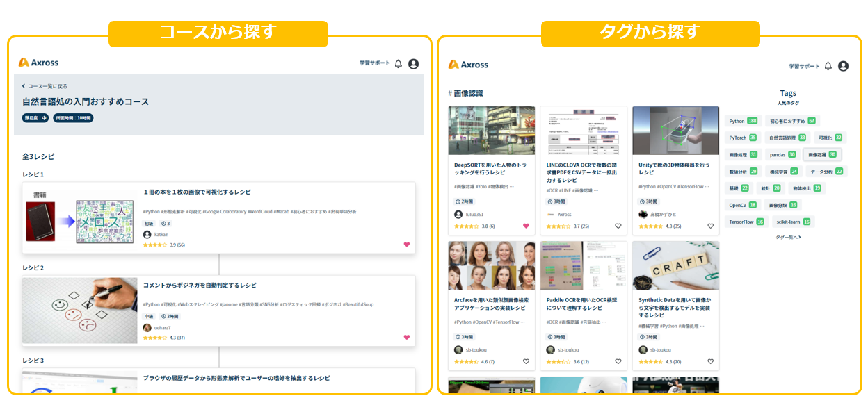Toggle the heart on the Paddle OCR recipe
868x405 pixels.
click(618, 361)
